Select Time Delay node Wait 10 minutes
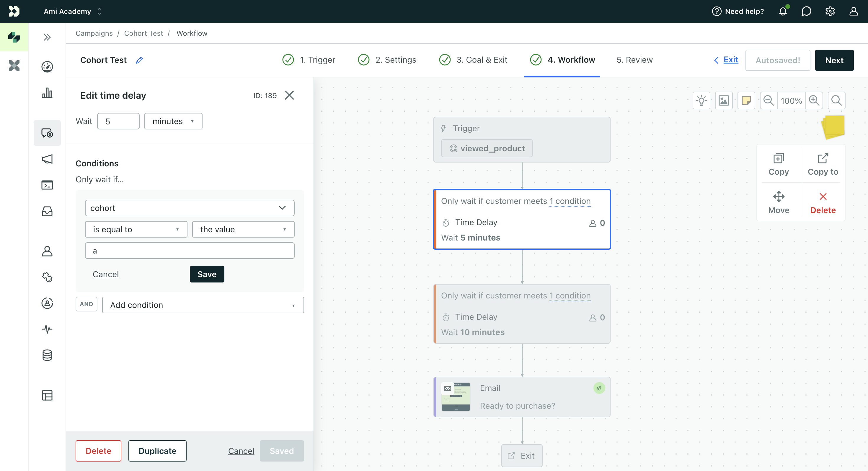This screenshot has width=868, height=471. [x=522, y=314]
